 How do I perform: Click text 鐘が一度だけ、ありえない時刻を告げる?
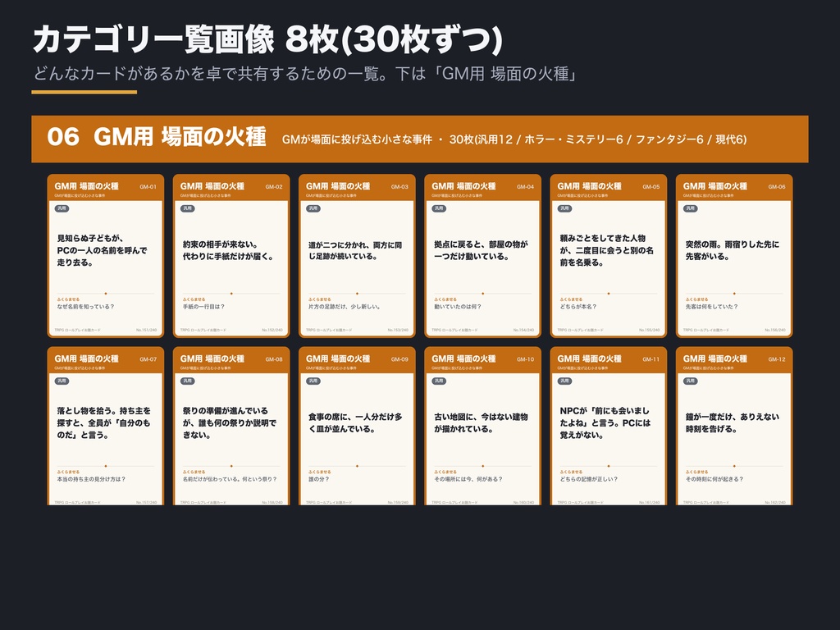click(733, 422)
